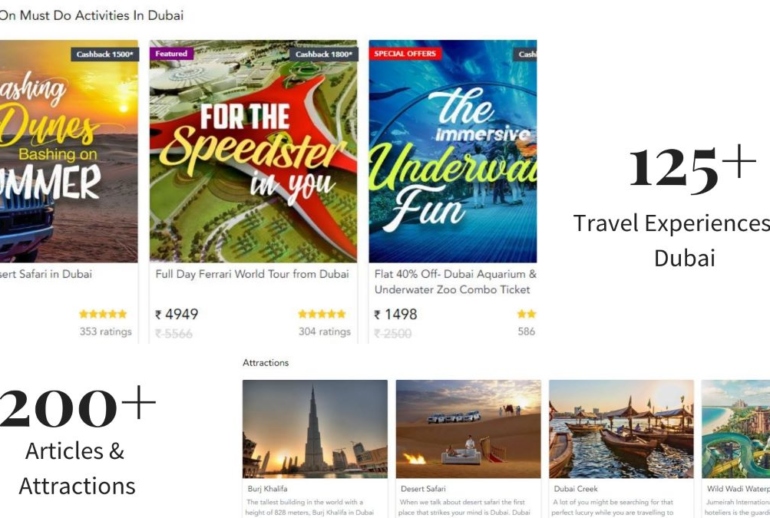
Task: Open the Ferrari World 'For the Speedster' image
Action: pos(253,151)
